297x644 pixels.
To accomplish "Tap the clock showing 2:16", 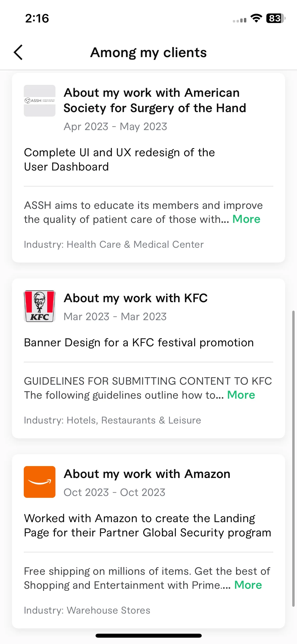I will click(x=37, y=19).
